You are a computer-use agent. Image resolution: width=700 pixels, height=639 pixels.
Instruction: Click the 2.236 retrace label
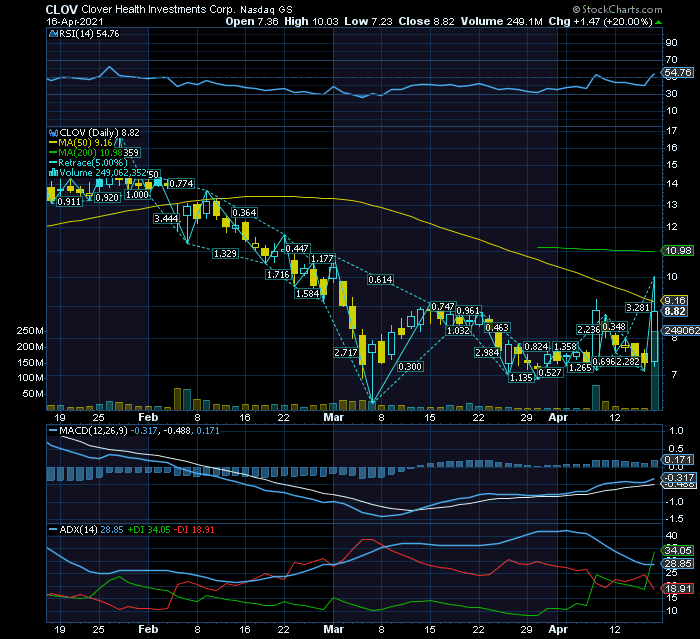coord(589,329)
